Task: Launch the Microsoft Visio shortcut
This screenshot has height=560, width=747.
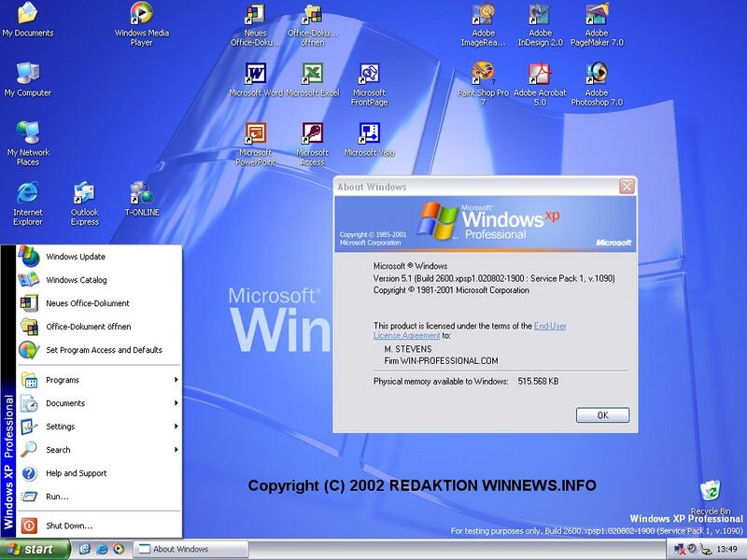Action: click(369, 133)
